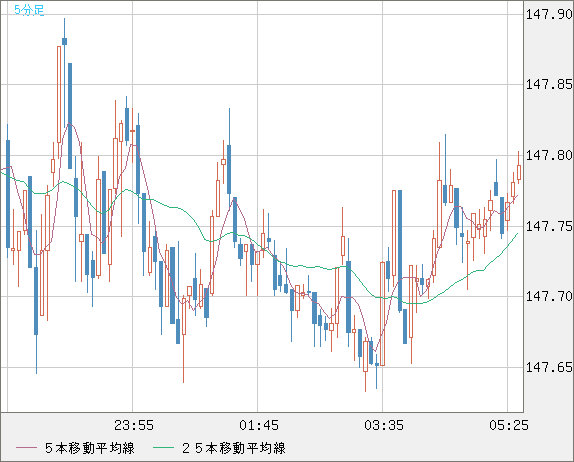This screenshot has width=574, height=462.
Task: Click the 23:55 time axis label
Action: [134, 425]
